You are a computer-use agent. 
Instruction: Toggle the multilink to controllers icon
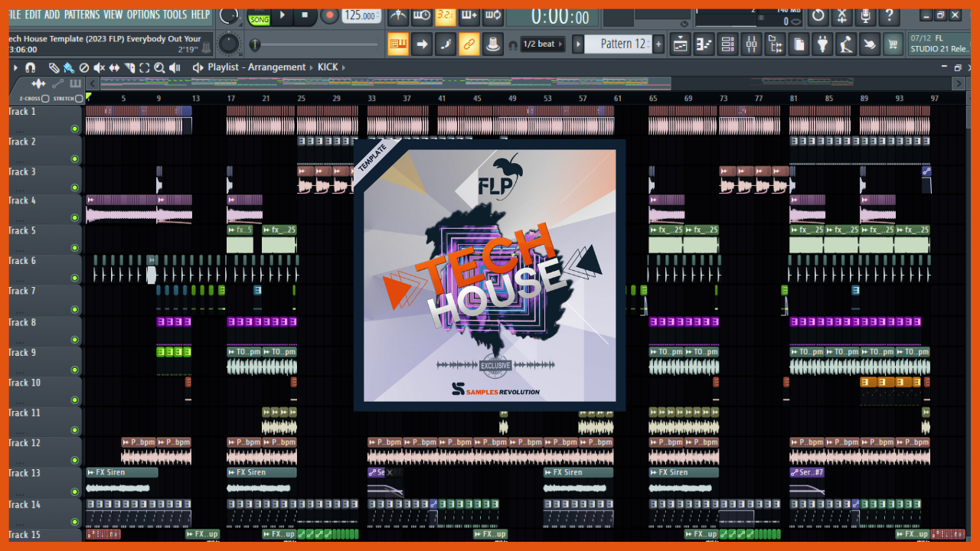click(469, 44)
